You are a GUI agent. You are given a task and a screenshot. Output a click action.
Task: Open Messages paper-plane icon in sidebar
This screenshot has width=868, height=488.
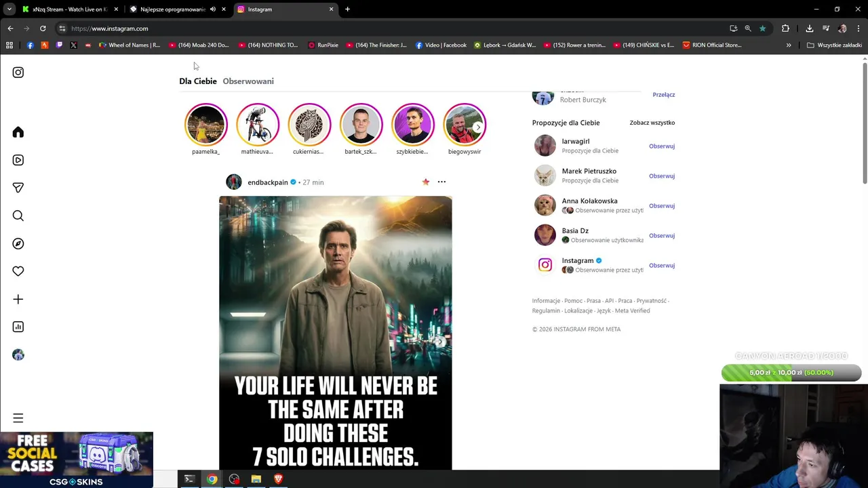point(18,188)
